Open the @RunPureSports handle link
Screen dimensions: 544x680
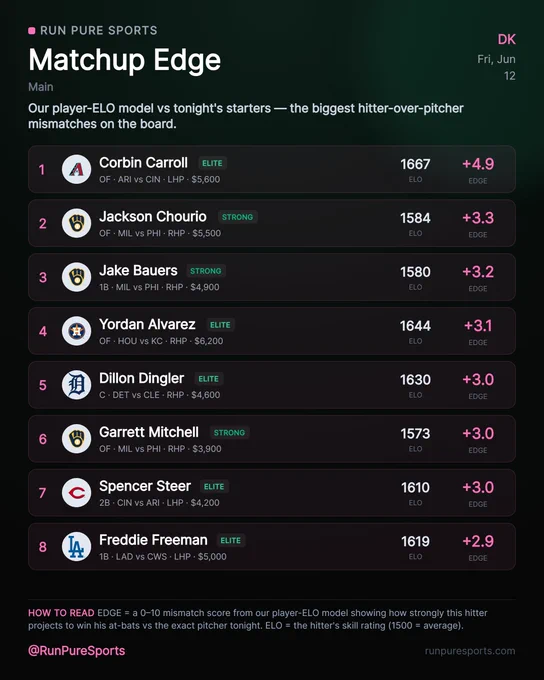(77, 651)
